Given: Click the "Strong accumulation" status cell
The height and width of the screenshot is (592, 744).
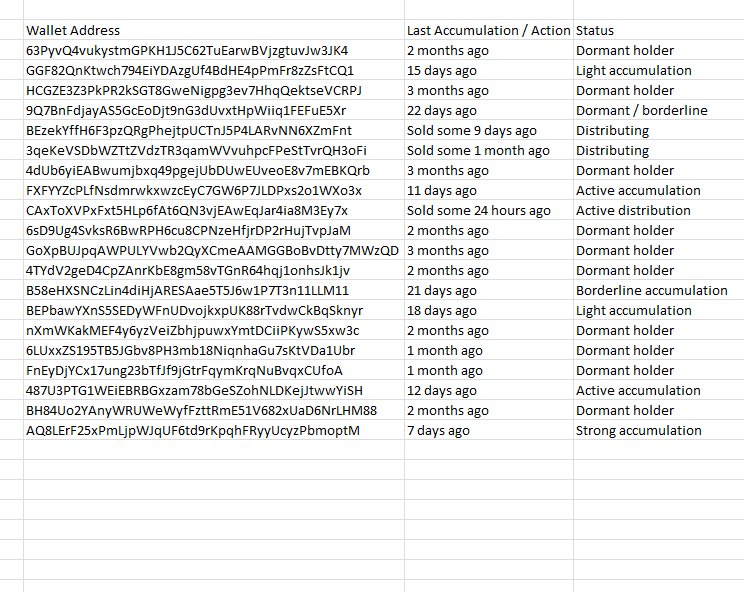Looking at the screenshot, I should tap(639, 431).
